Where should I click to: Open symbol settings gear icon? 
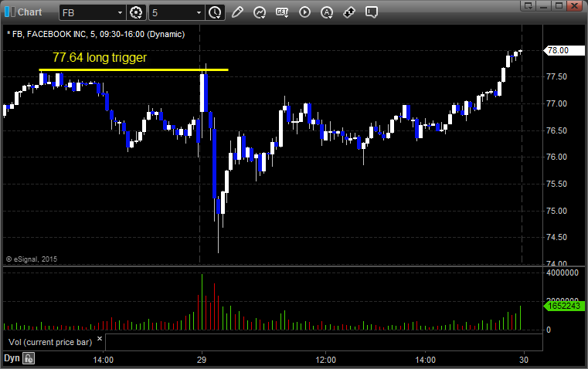(136, 12)
